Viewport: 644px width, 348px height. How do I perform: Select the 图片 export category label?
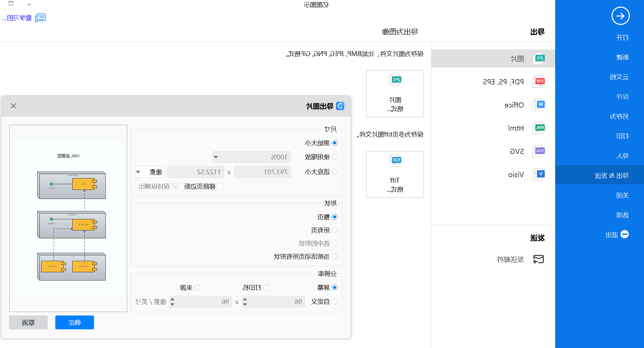tap(517, 59)
